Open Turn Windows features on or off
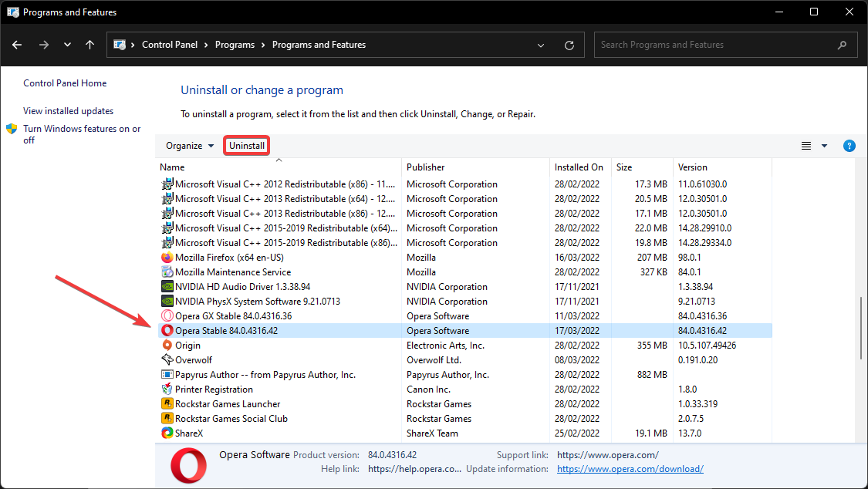Screen dimensions: 868x489 pos(82,134)
